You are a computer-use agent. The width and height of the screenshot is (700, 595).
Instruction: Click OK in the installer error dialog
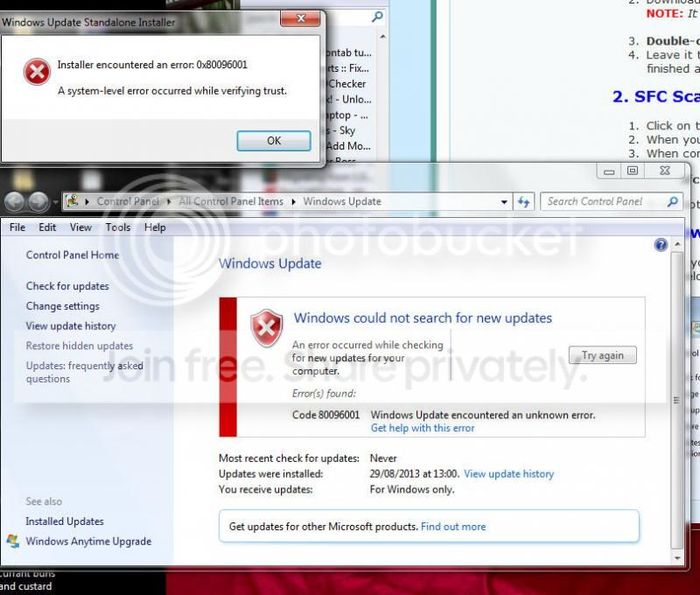pos(274,141)
